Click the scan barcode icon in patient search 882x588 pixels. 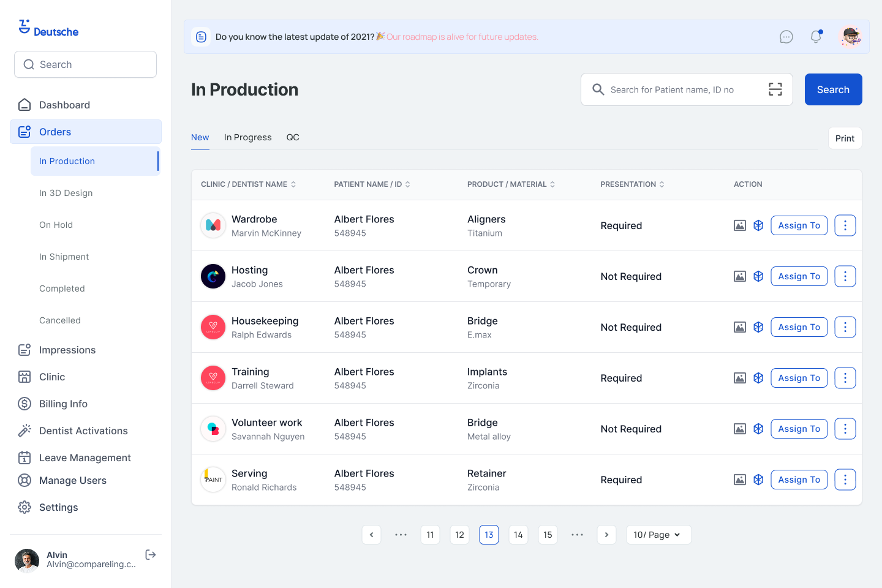click(775, 89)
